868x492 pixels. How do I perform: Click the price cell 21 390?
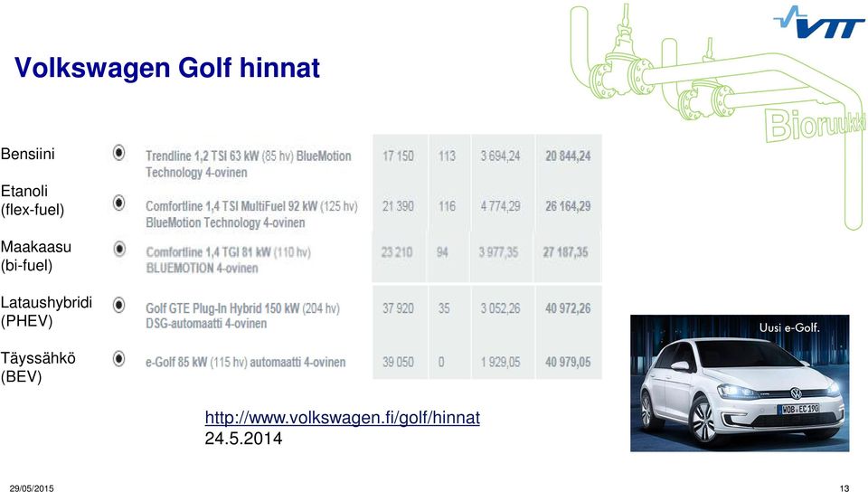pyautogui.click(x=398, y=206)
